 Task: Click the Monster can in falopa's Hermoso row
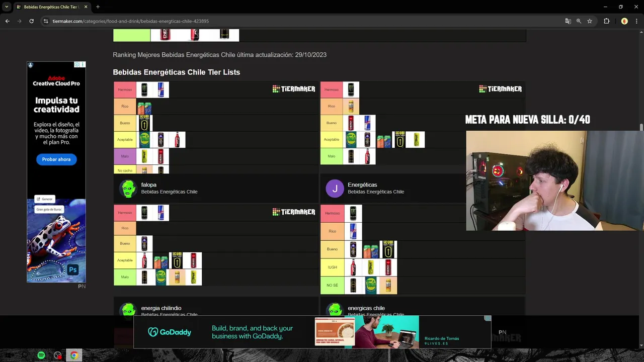144,89
